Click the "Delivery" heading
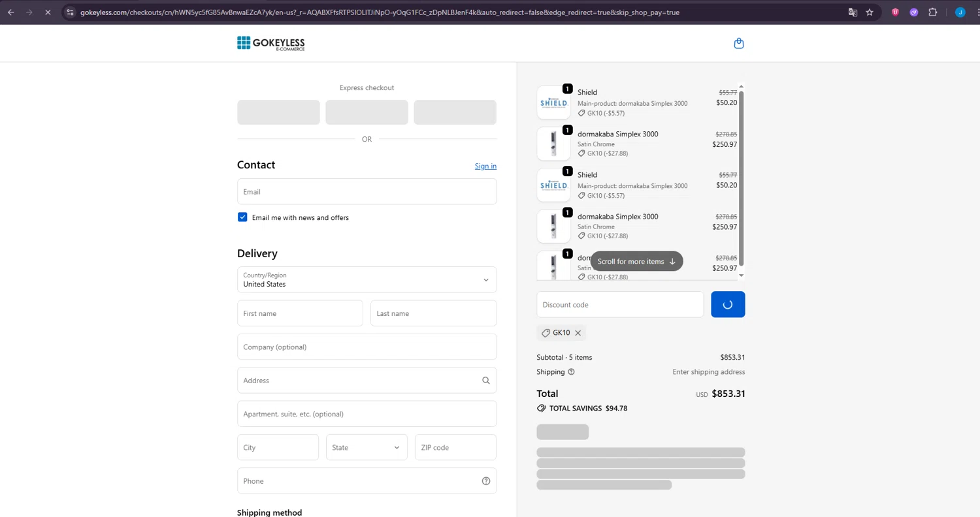Screen dimensions: 980x517 coord(257,253)
